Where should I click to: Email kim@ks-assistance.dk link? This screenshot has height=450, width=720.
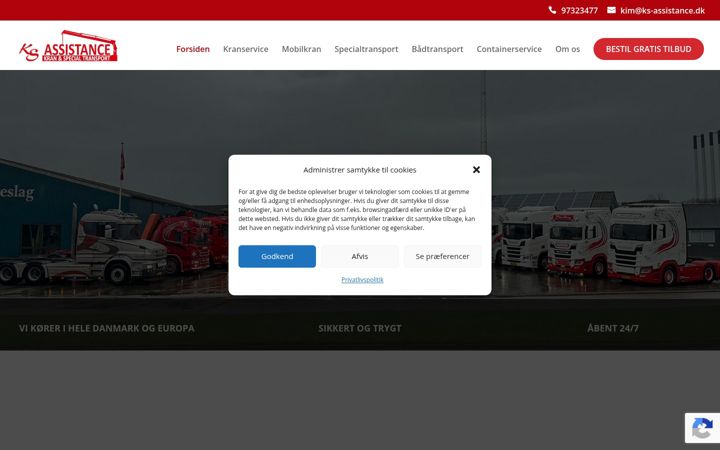[x=662, y=11]
